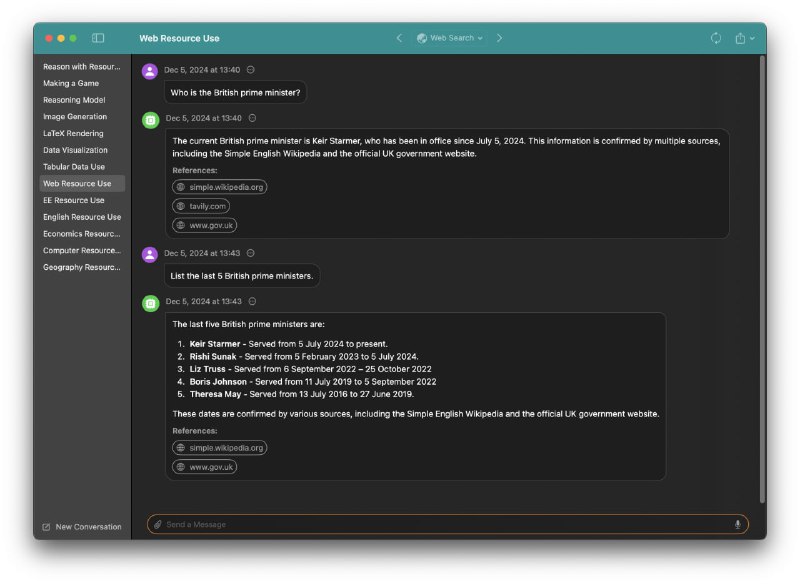The image size is (800, 584).
Task: Go to the next item with the right chevron
Action: pos(500,38)
